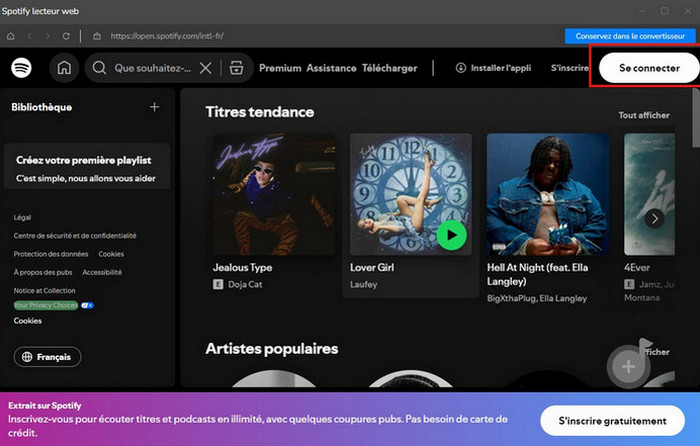Click the floating round plus button
The height and width of the screenshot is (446, 700).
628,367
